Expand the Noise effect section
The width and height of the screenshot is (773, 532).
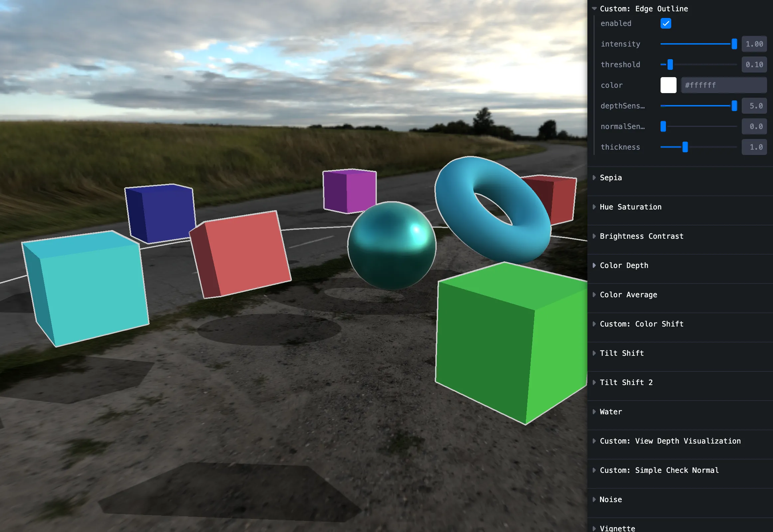[611, 500]
